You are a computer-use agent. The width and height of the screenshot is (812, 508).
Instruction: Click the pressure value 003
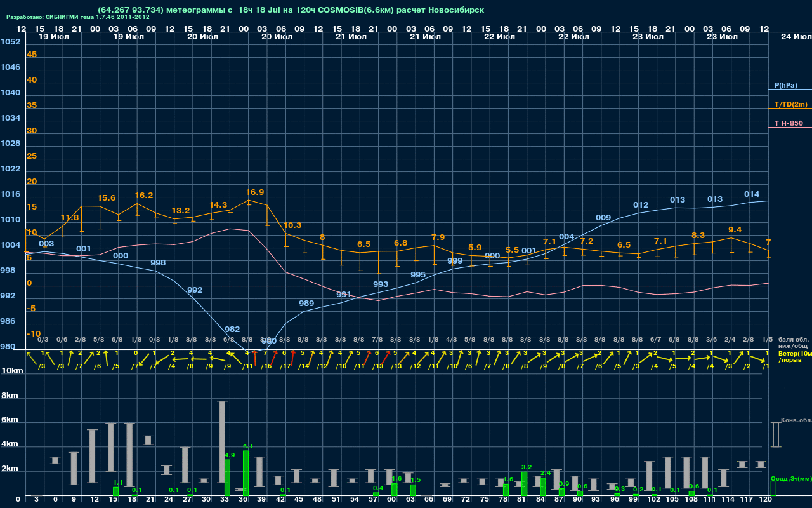(46, 243)
